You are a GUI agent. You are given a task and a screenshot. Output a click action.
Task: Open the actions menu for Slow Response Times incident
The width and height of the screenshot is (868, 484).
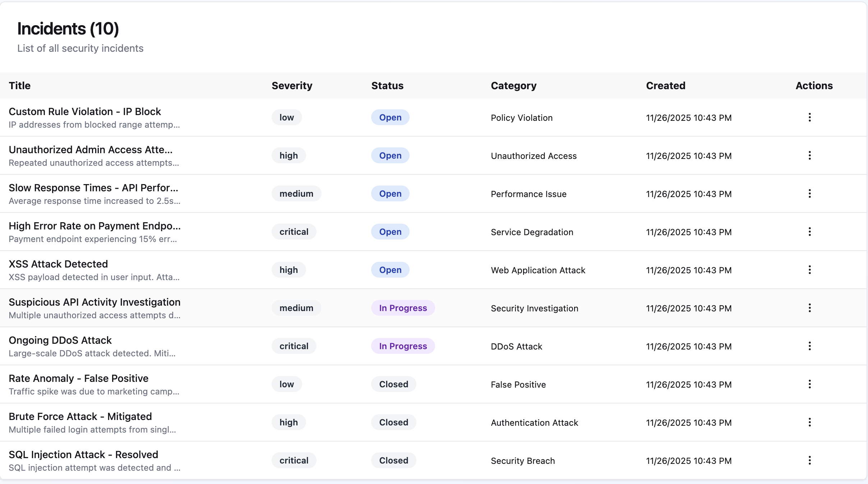(x=809, y=193)
